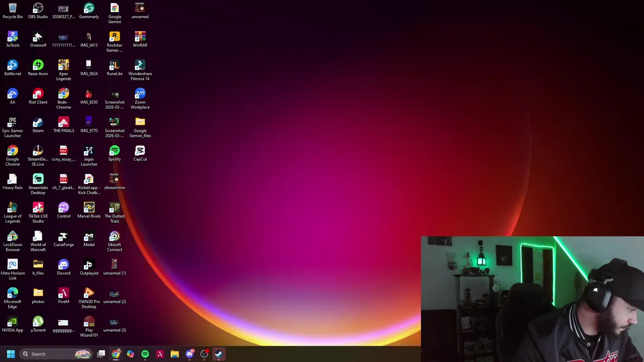Select the Marvel Rivals desktop icon
Screen dimensions: 644x362
(89, 210)
